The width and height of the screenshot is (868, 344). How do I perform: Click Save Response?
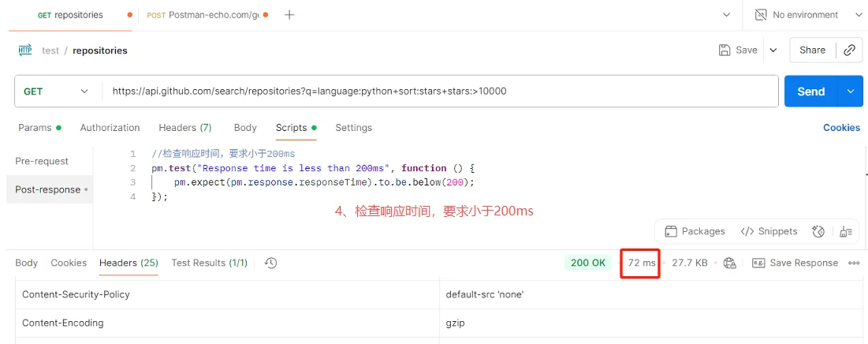pyautogui.click(x=795, y=263)
